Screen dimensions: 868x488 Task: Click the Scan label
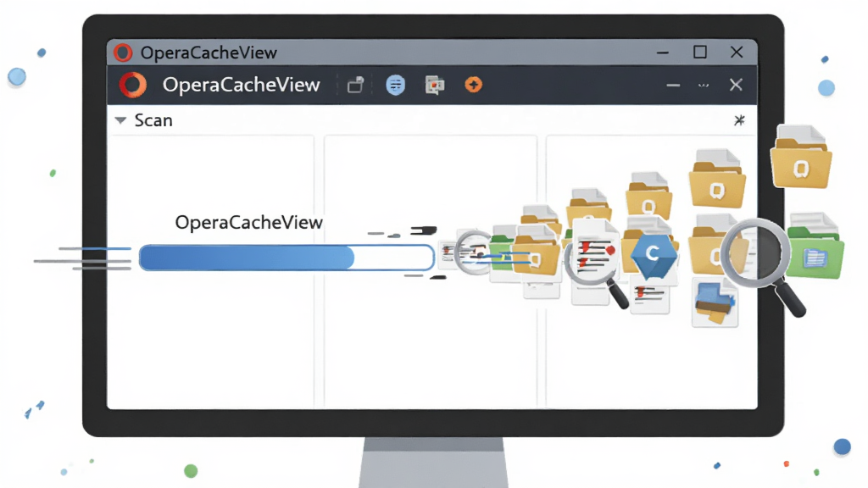coord(153,120)
